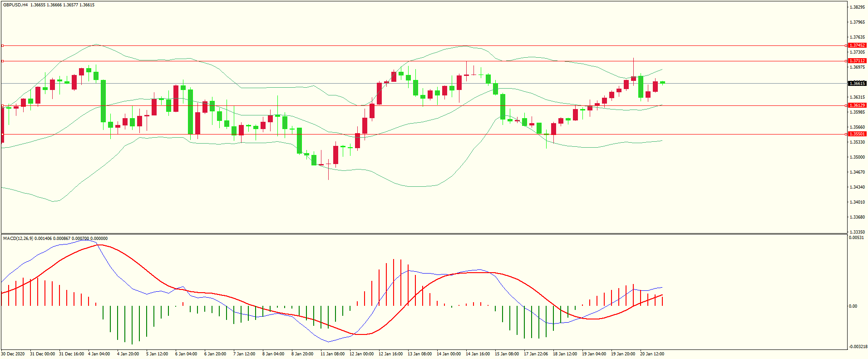868x359 pixels.
Task: Grab the left anchor handle of the 1.37452 line
Action: (x=2, y=45)
